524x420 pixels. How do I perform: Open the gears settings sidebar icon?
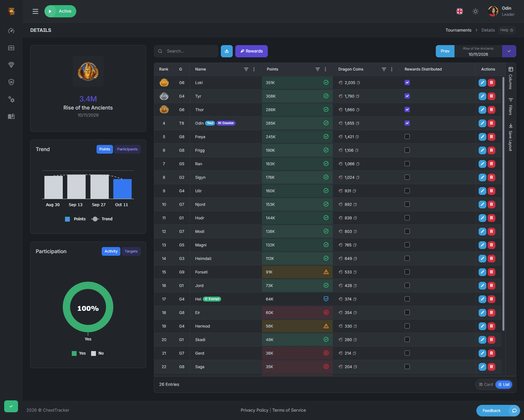pyautogui.click(x=11, y=99)
